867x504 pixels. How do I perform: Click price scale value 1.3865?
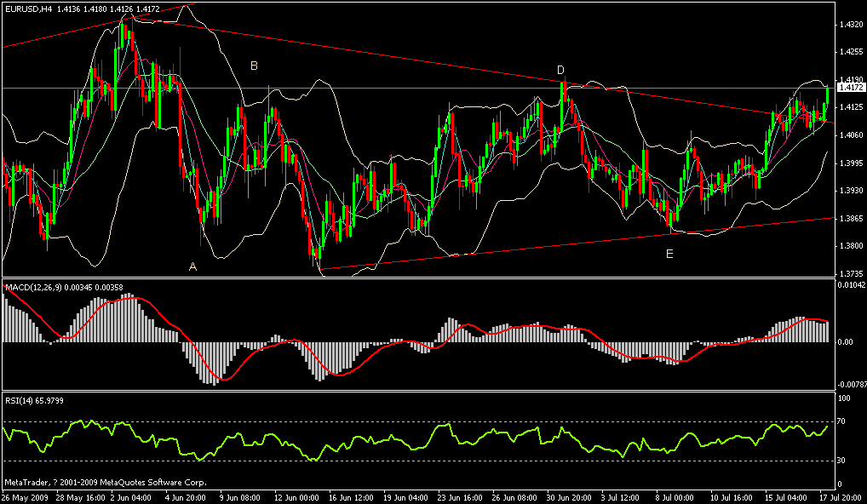[852, 218]
